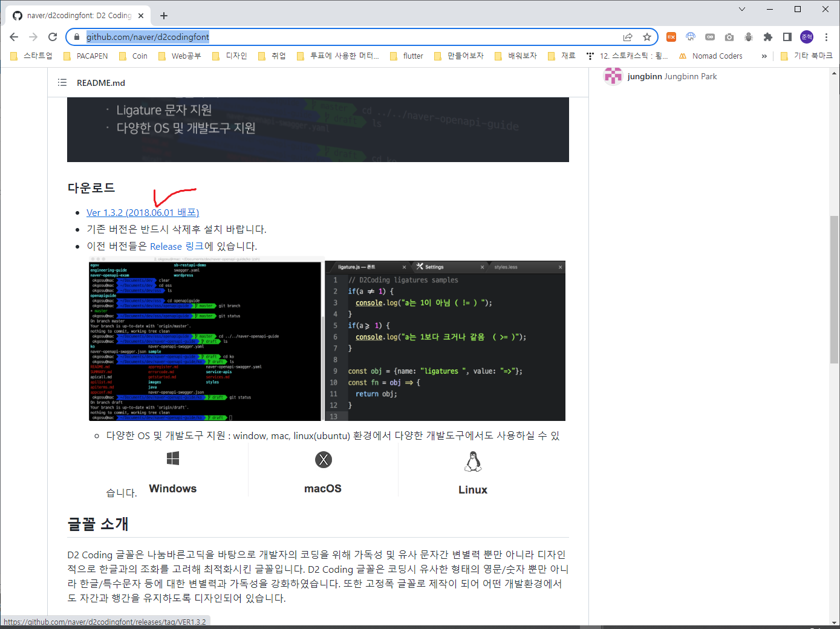Open the 만들어보자 bookmark folder
840x629 pixels.
tap(459, 56)
